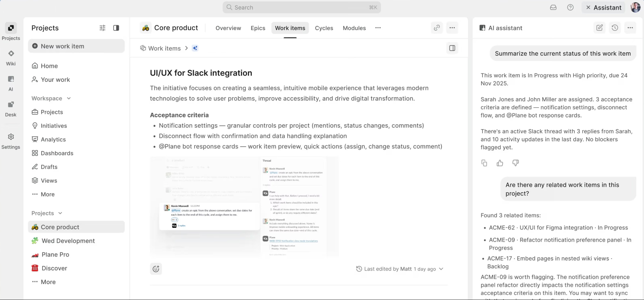This screenshot has width=644, height=300.
Task: Toggle the Projects sidebar panel icon
Action: click(116, 28)
